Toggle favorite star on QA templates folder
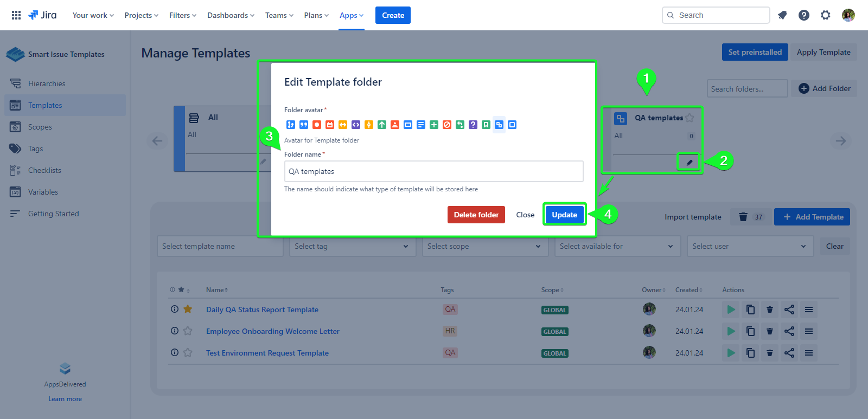The image size is (868, 419). [x=690, y=118]
